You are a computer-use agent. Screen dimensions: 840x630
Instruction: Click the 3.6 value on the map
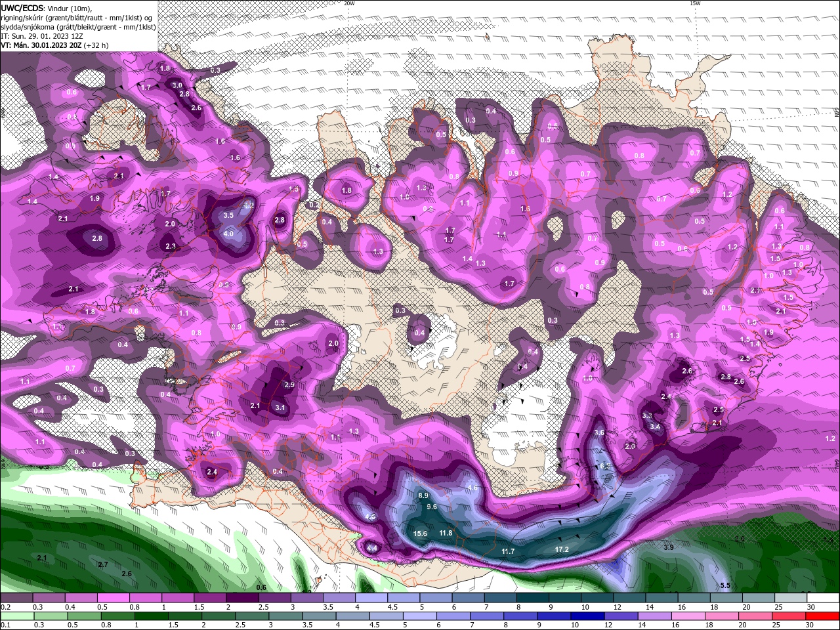click(x=599, y=432)
